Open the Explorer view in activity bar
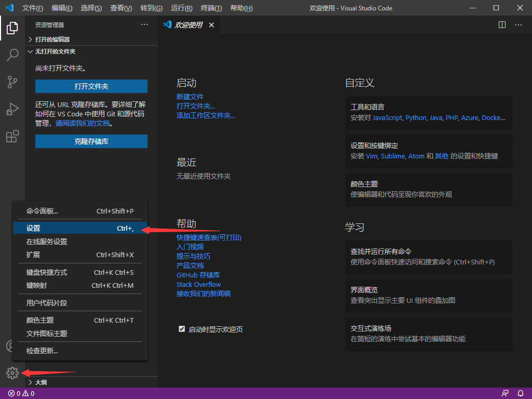 pos(12,28)
